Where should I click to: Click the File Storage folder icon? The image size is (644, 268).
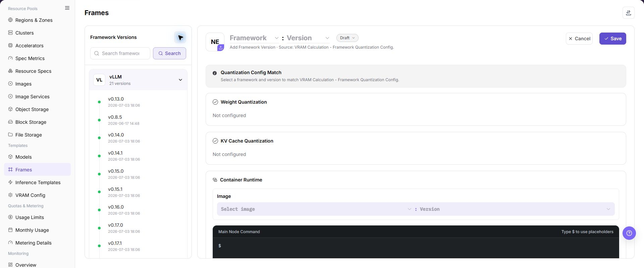tap(10, 135)
